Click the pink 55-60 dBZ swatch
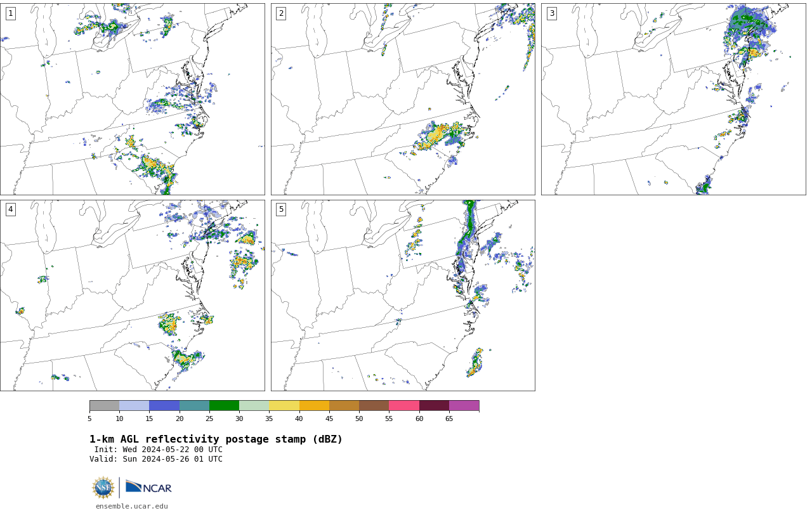Image resolution: width=812 pixels, height=513 pixels. click(x=404, y=406)
